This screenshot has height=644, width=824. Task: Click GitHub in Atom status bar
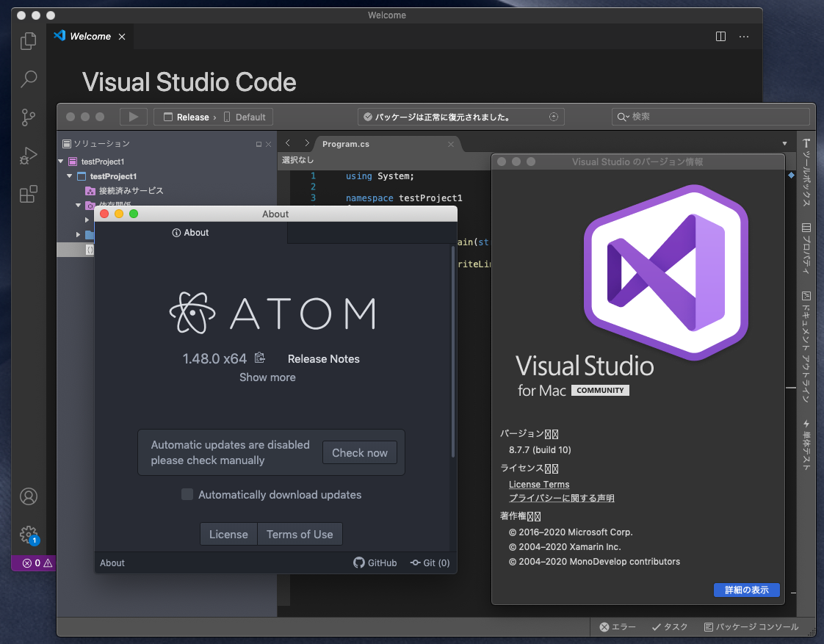tap(375, 562)
